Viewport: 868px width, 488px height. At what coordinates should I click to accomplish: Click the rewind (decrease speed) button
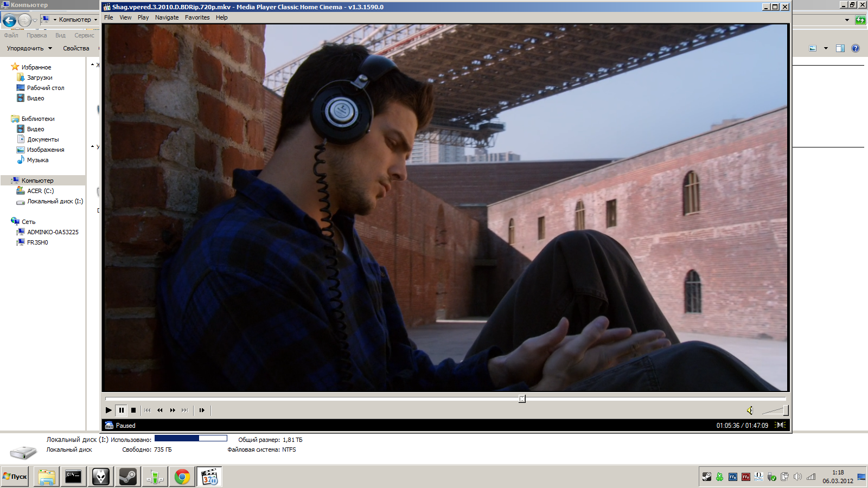click(x=160, y=410)
